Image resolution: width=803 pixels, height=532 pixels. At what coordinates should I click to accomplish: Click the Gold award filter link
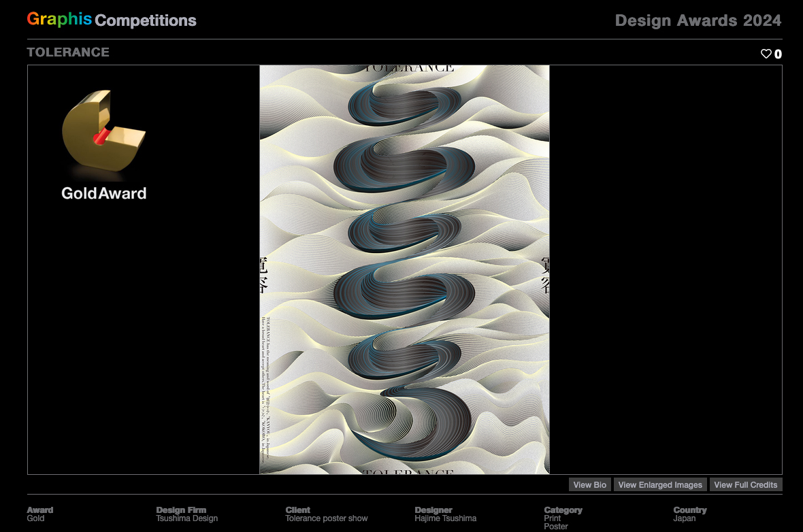coord(35,517)
